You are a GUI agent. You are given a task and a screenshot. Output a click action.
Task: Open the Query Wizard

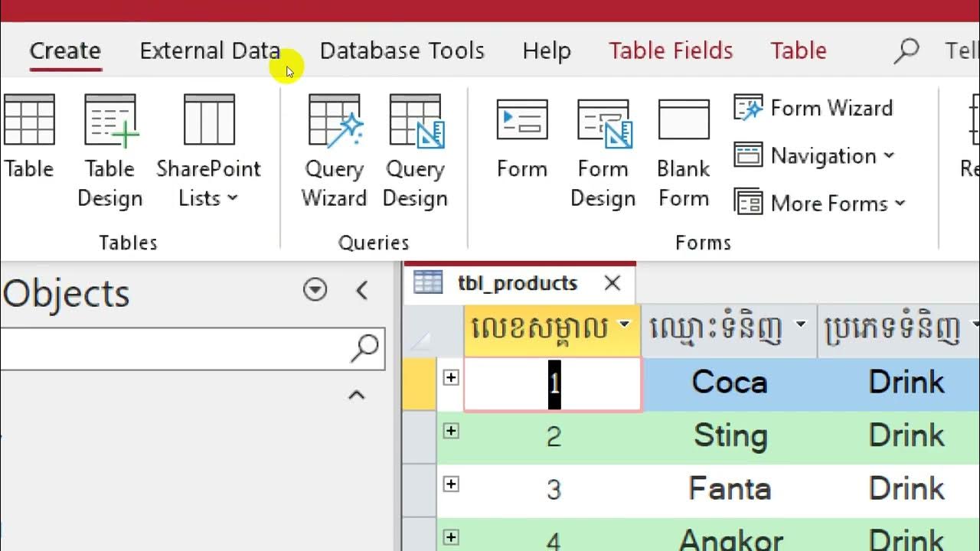point(334,151)
